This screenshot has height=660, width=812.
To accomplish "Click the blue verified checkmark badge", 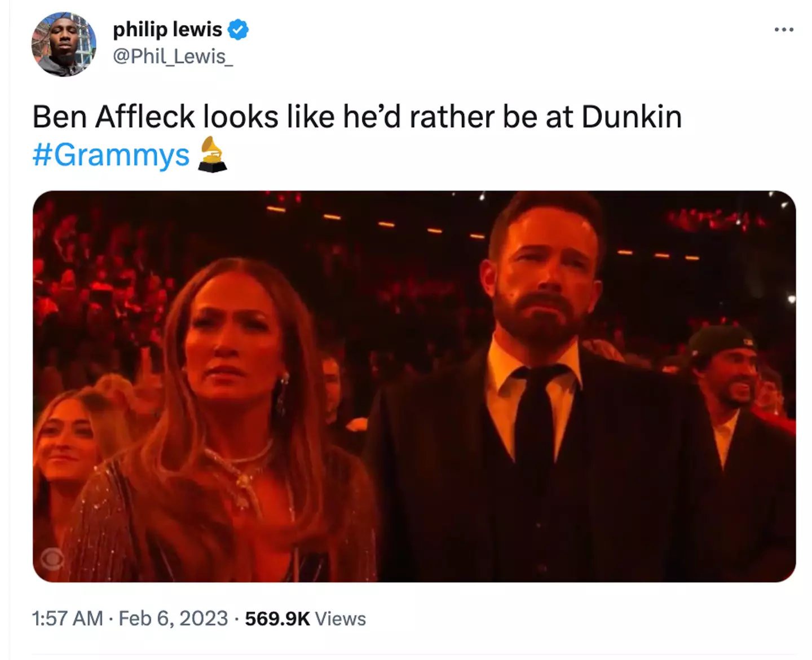I will coord(238,29).
